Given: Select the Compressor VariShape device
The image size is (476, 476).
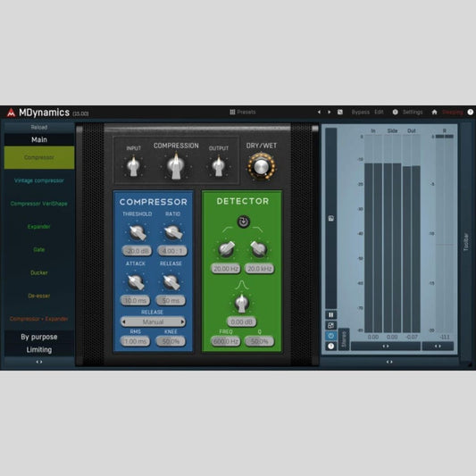Looking at the screenshot, I should [x=39, y=204].
